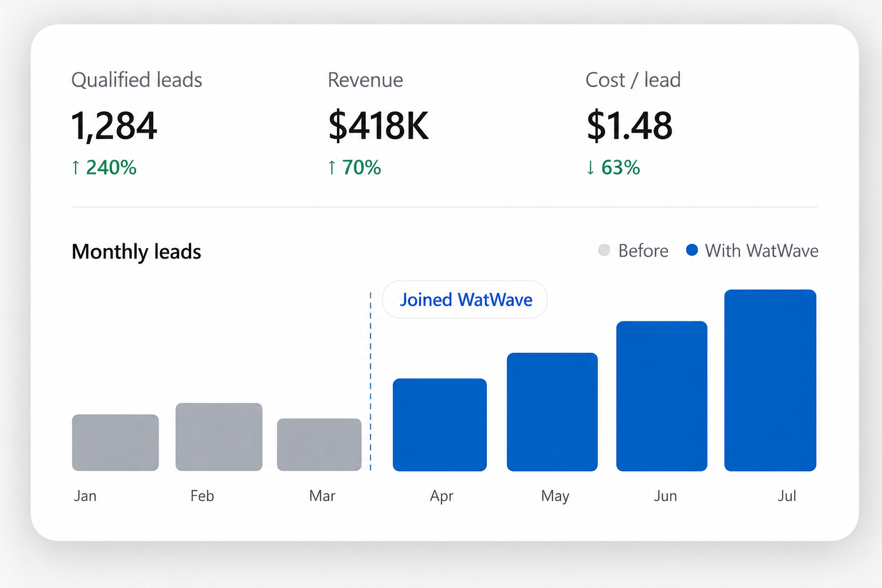The width and height of the screenshot is (882, 588).
Task: Click the Before legend label
Action: 643,251
